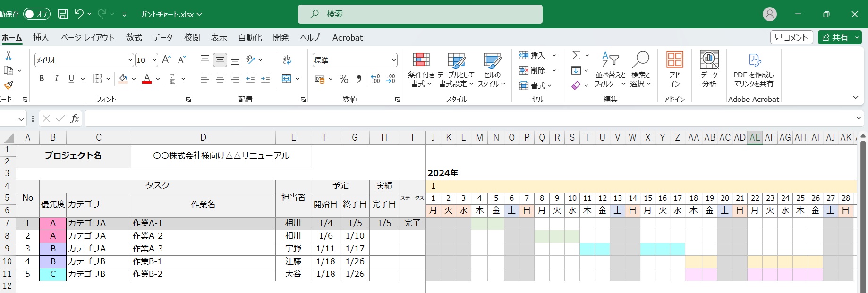The width and height of the screenshot is (868, 293).
Task: Click the 共有 share button
Action: coord(835,37)
